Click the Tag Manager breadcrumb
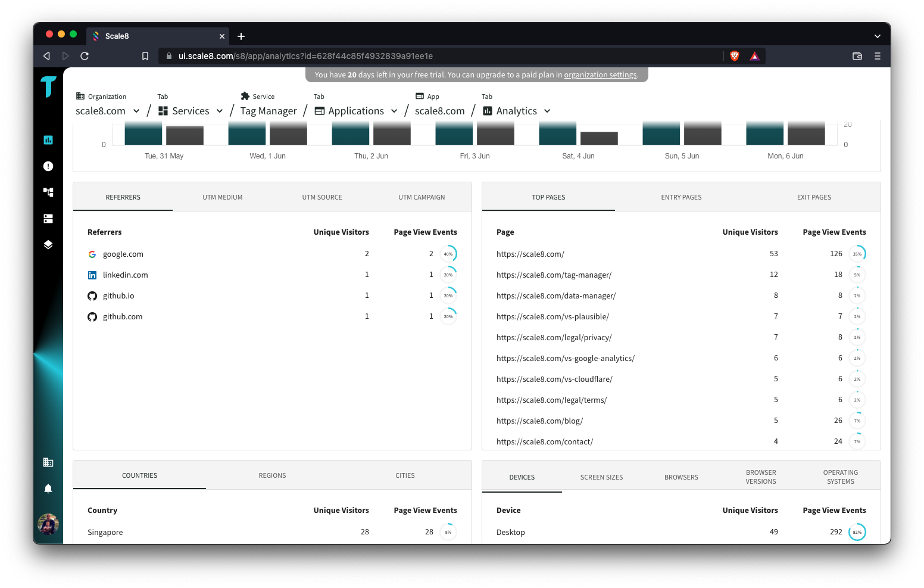The width and height of the screenshot is (924, 588). click(x=269, y=111)
